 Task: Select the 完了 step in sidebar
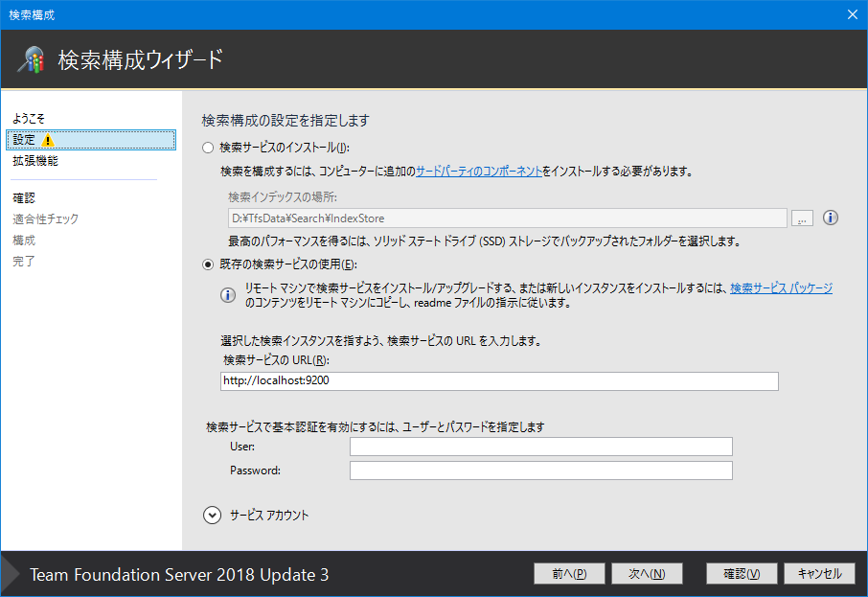(24, 262)
